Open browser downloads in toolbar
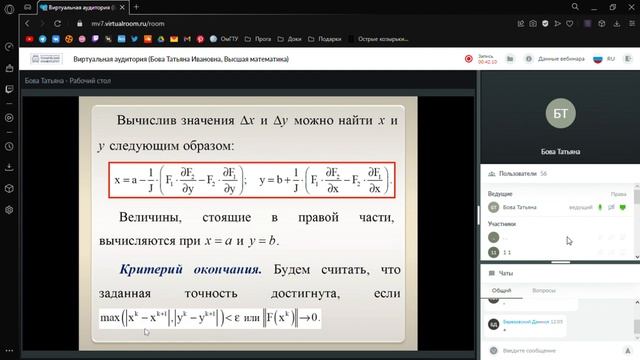This screenshot has height=360, width=640. tap(617, 24)
